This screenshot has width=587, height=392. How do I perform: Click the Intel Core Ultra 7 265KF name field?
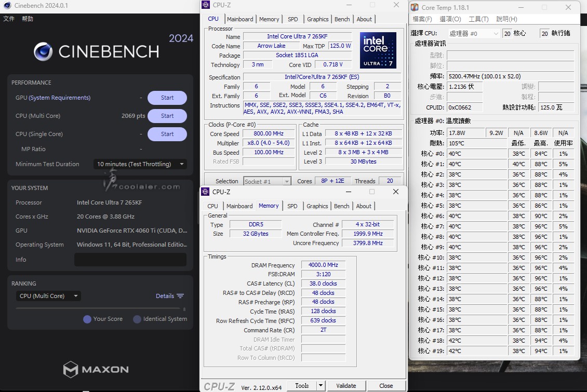click(x=297, y=37)
